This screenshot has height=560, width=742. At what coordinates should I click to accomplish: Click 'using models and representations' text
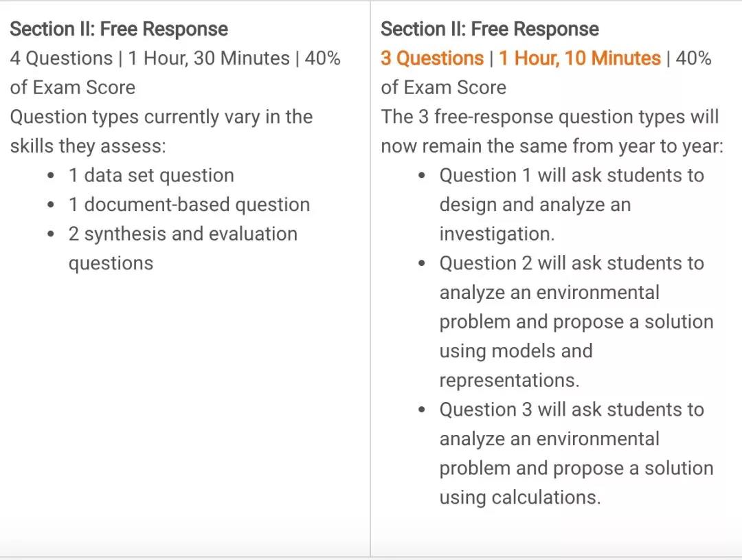tap(516, 366)
